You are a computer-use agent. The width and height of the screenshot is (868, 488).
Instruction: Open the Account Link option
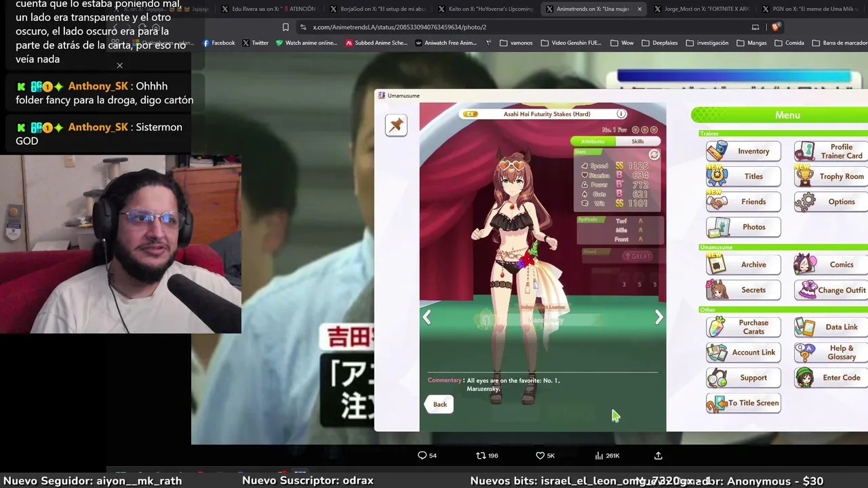[x=743, y=352]
